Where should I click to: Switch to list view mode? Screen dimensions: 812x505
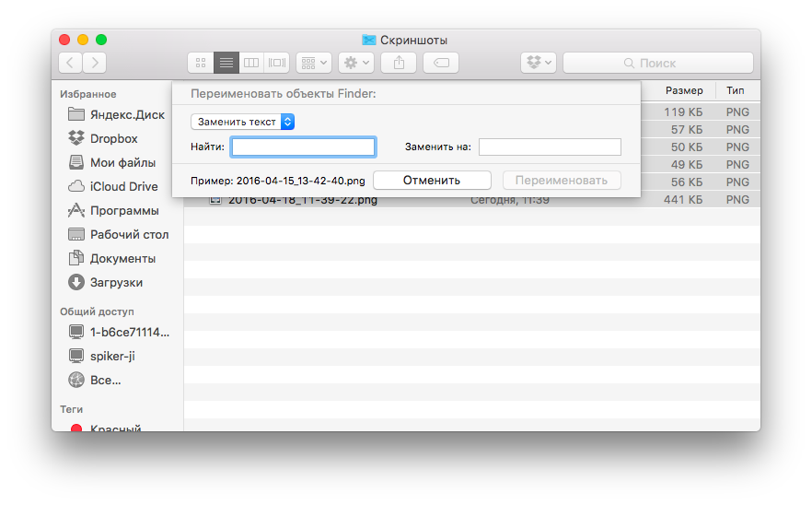click(x=226, y=63)
